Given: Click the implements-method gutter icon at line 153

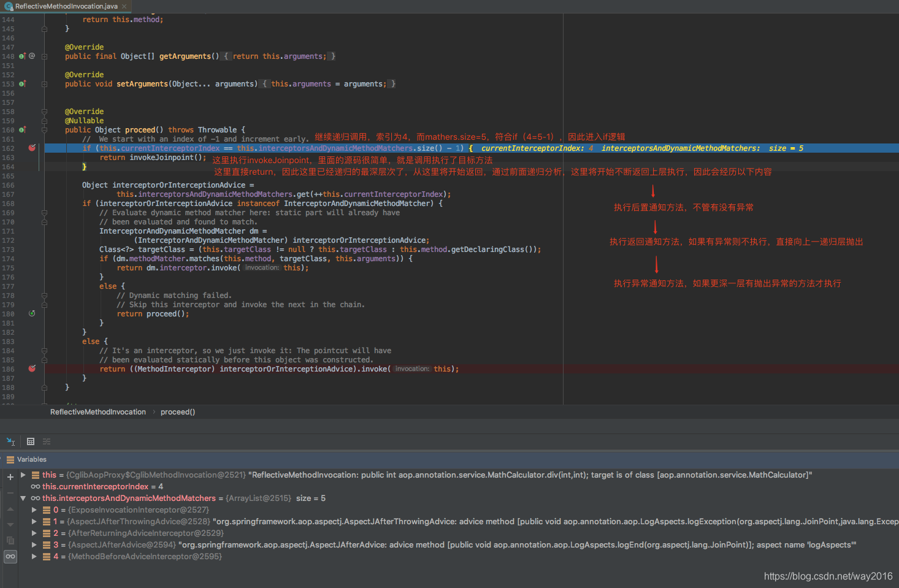Looking at the screenshot, I should click(x=23, y=83).
